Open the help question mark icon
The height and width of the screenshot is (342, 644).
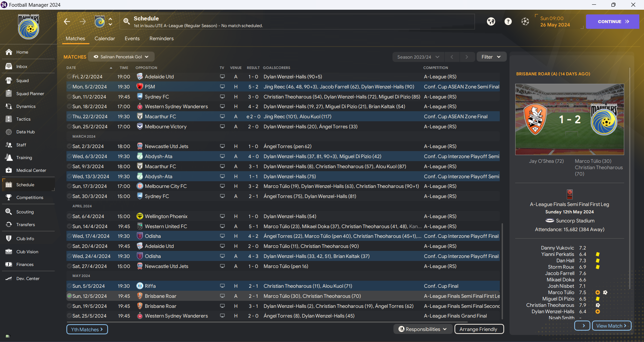click(x=508, y=21)
